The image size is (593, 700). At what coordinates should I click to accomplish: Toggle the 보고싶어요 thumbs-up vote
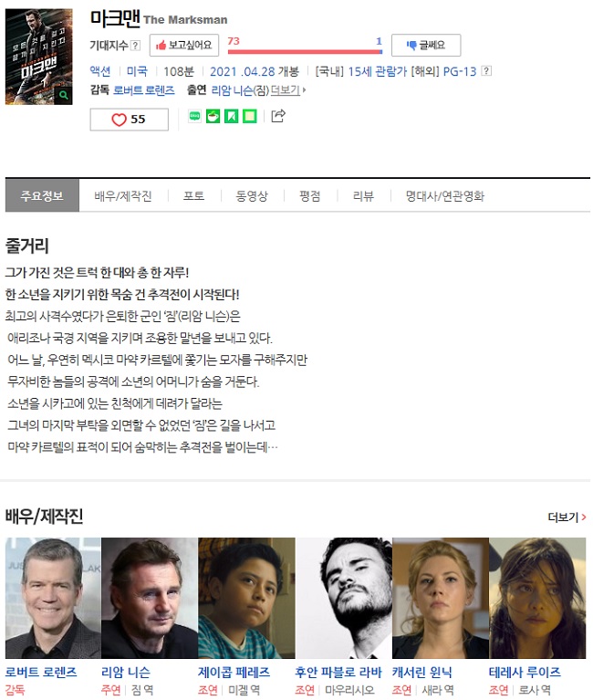[184, 45]
